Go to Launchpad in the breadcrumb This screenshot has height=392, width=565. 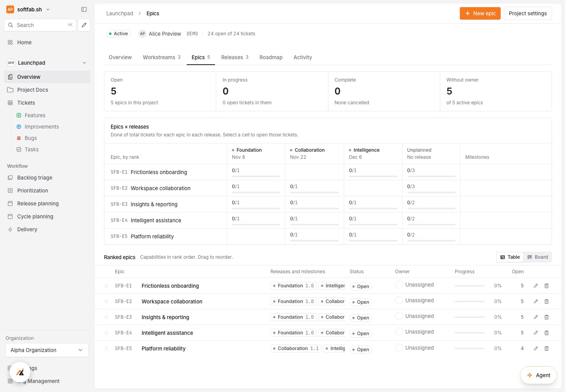click(120, 13)
